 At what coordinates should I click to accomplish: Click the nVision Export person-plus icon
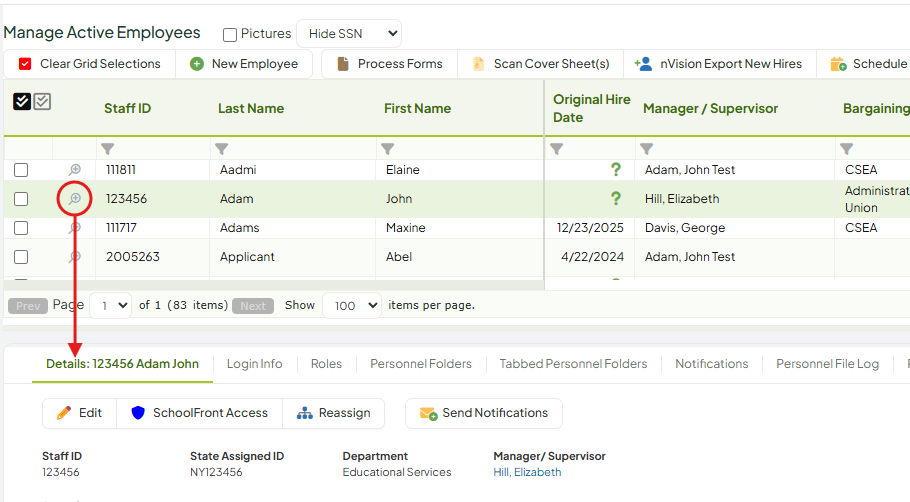point(643,64)
